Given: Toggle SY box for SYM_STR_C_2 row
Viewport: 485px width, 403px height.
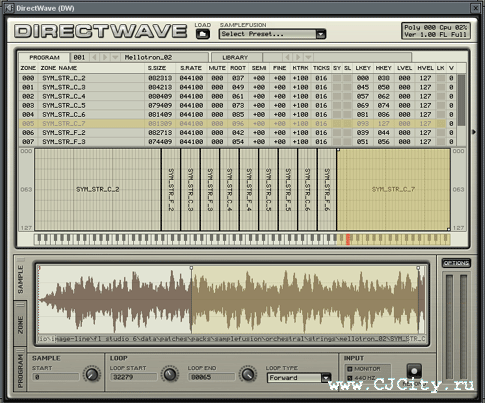Looking at the screenshot, I should 337,78.
